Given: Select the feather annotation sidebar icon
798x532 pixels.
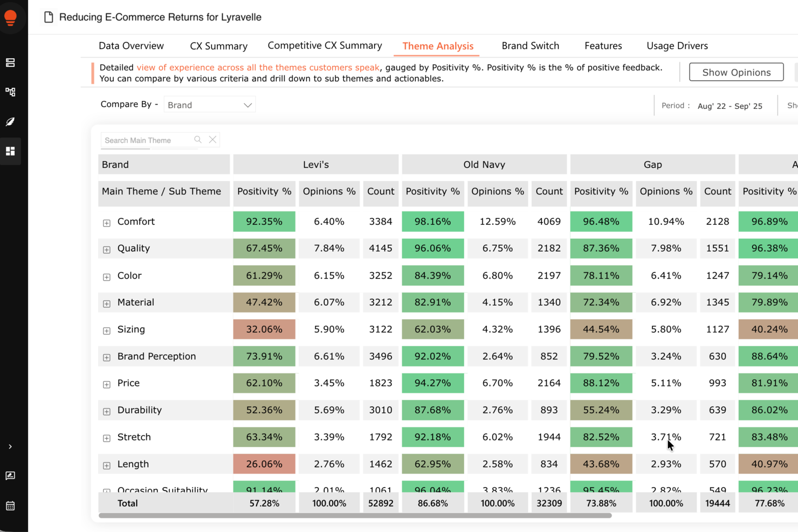Looking at the screenshot, I should (10, 122).
